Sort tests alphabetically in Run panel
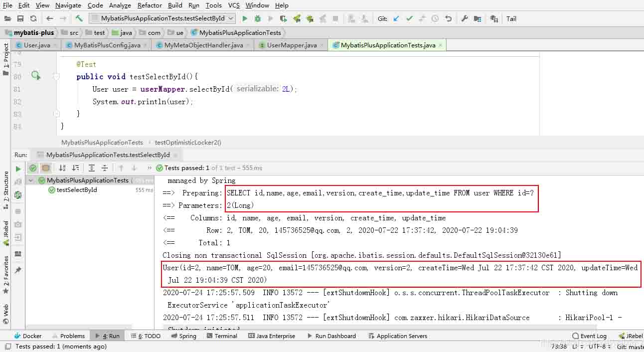 pyautogui.click(x=62, y=168)
